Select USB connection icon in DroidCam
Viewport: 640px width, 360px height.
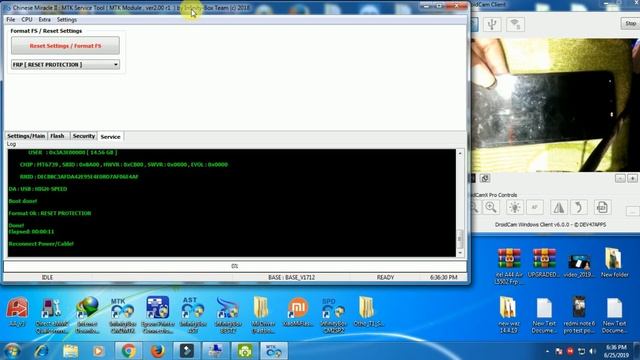(x=492, y=24)
